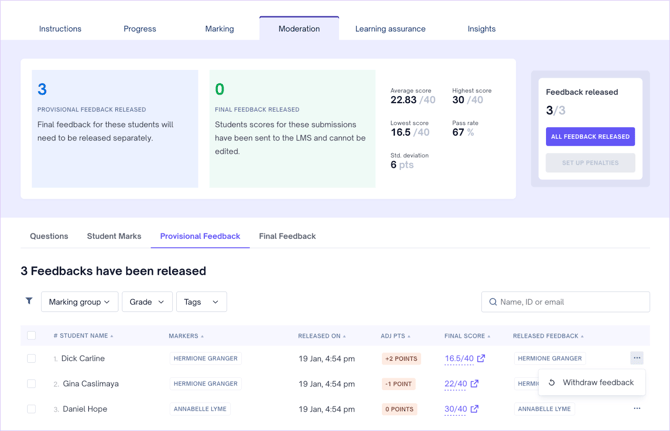Open external link icon beside score 22/40
This screenshot has height=431, width=670.
pyautogui.click(x=475, y=383)
